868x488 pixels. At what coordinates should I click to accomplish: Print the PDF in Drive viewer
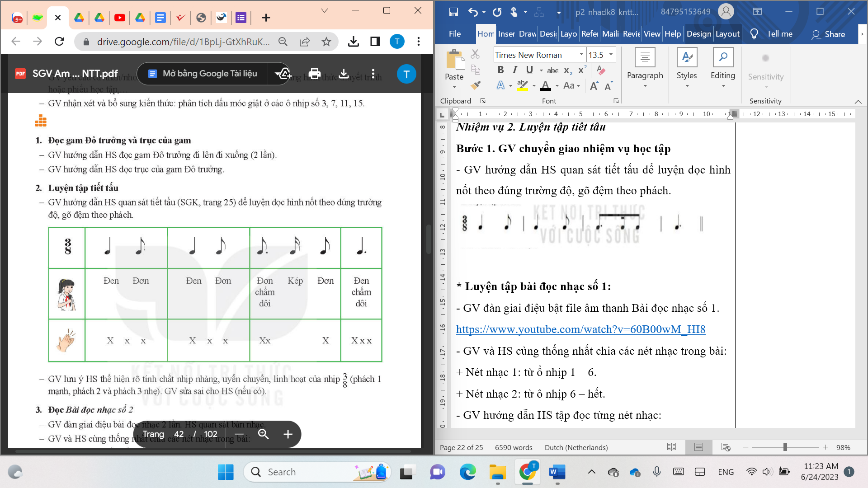click(x=314, y=74)
